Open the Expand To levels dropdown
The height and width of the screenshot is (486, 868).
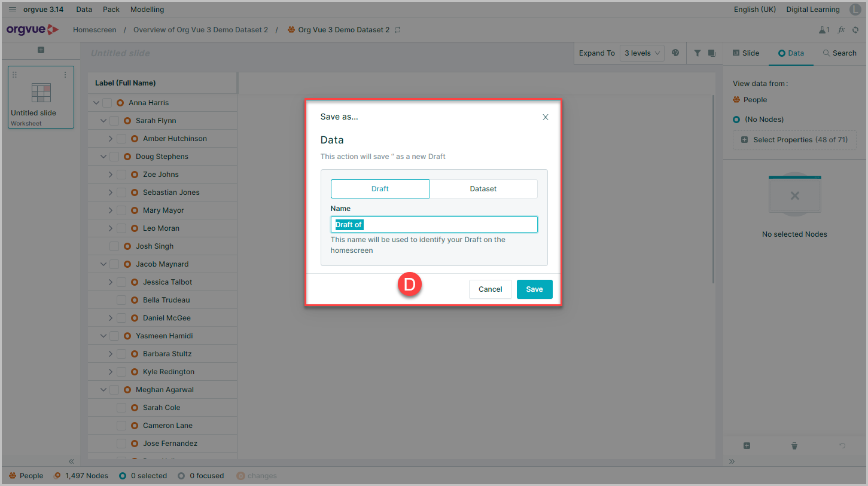pyautogui.click(x=642, y=53)
